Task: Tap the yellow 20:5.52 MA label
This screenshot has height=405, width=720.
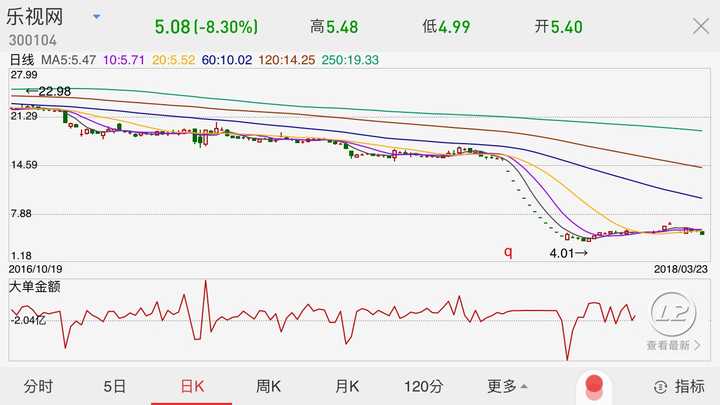Action: [174, 60]
